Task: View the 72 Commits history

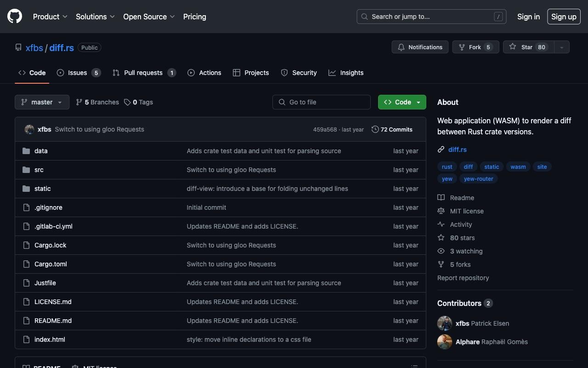Action: pyautogui.click(x=392, y=129)
